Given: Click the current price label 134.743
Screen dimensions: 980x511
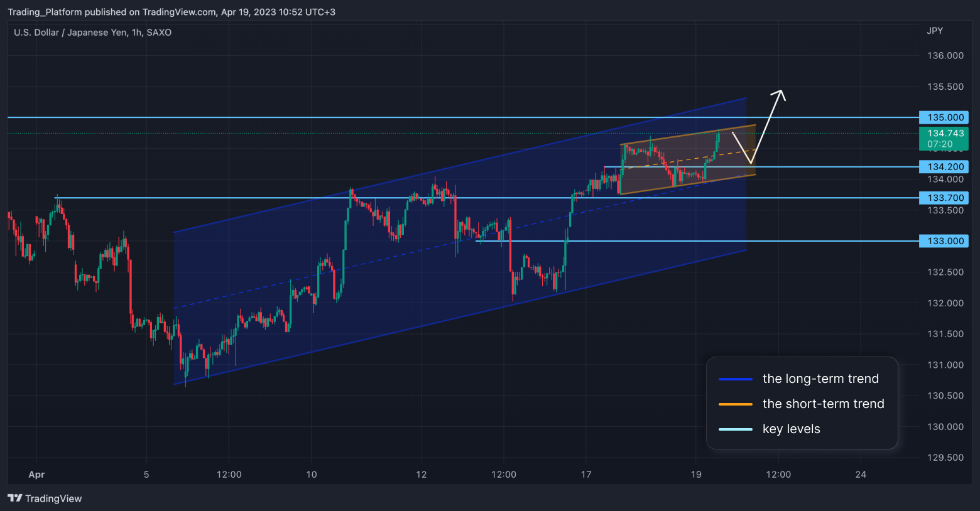Looking at the screenshot, I should 944,138.
